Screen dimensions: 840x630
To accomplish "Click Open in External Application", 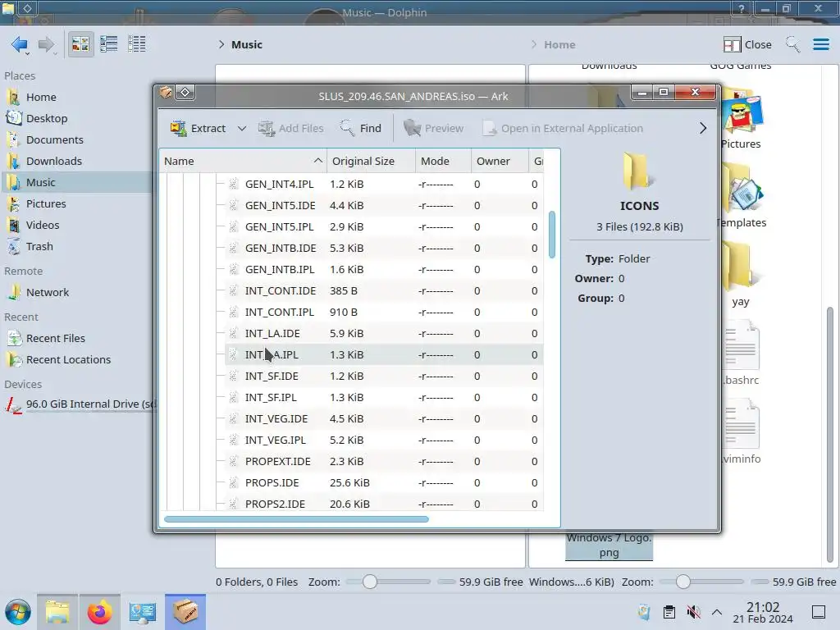I will [563, 129].
